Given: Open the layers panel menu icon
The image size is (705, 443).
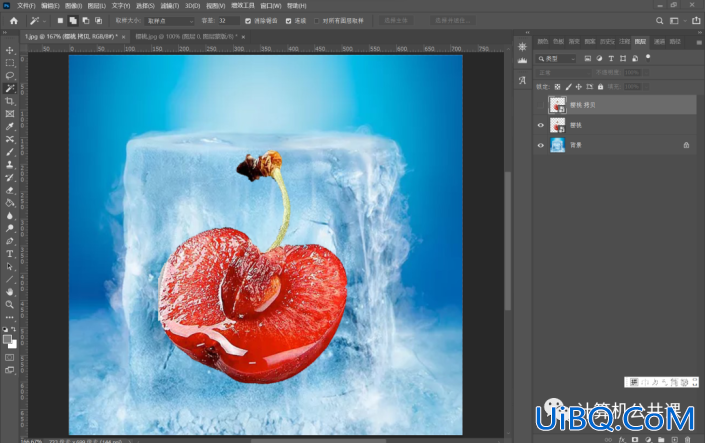Looking at the screenshot, I should point(699,42).
